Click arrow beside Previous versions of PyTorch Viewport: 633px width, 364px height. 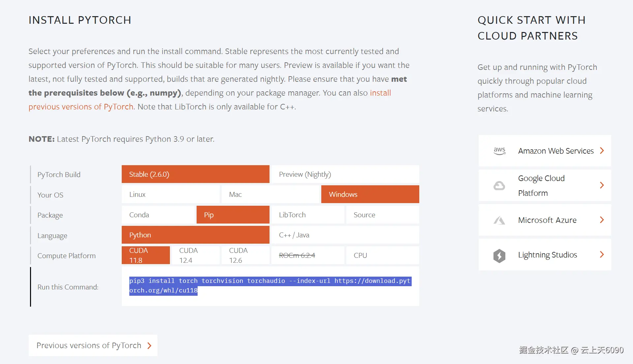pyautogui.click(x=149, y=346)
